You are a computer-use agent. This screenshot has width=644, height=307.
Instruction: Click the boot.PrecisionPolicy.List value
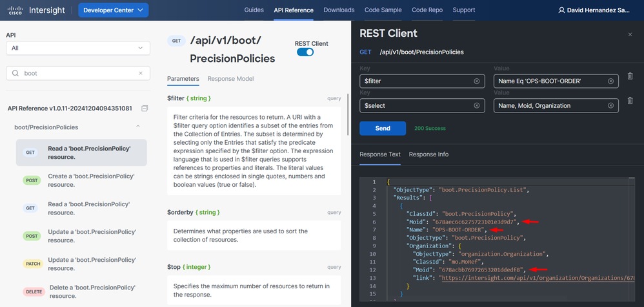(x=483, y=190)
